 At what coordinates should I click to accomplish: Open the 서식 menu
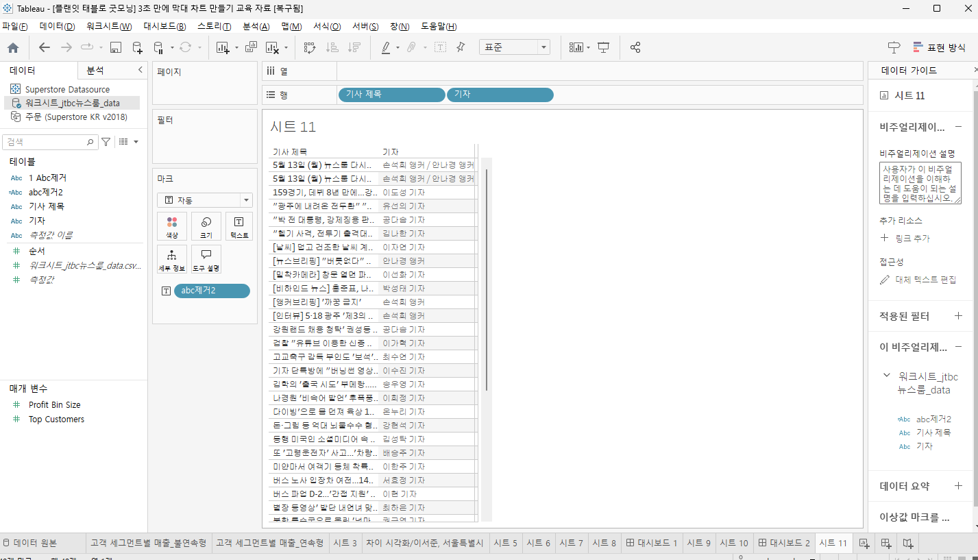tap(327, 27)
